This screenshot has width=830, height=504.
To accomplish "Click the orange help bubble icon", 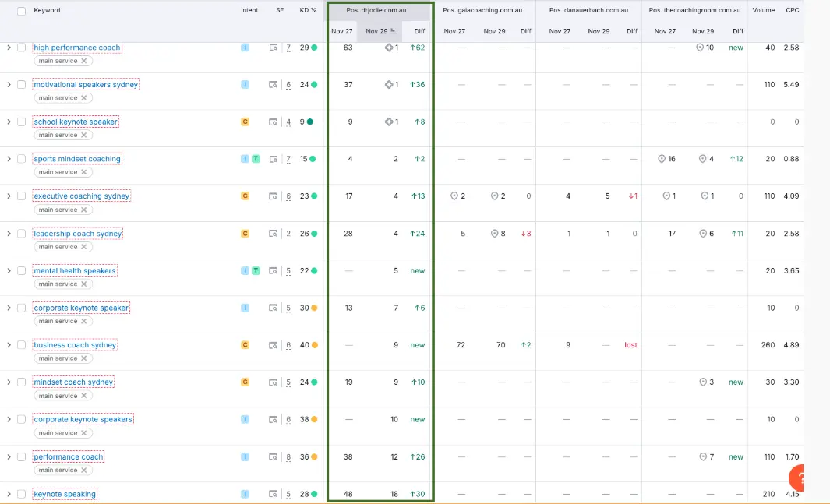I will click(x=796, y=478).
